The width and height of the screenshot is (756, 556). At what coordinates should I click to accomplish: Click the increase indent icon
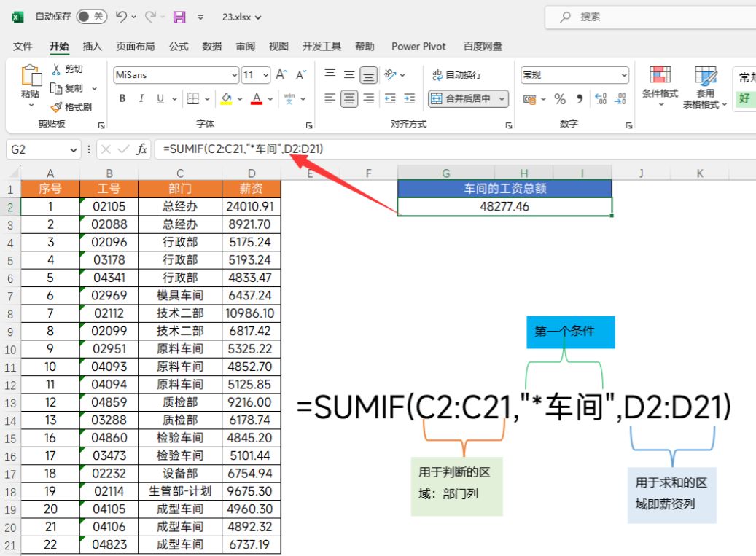coord(409,99)
